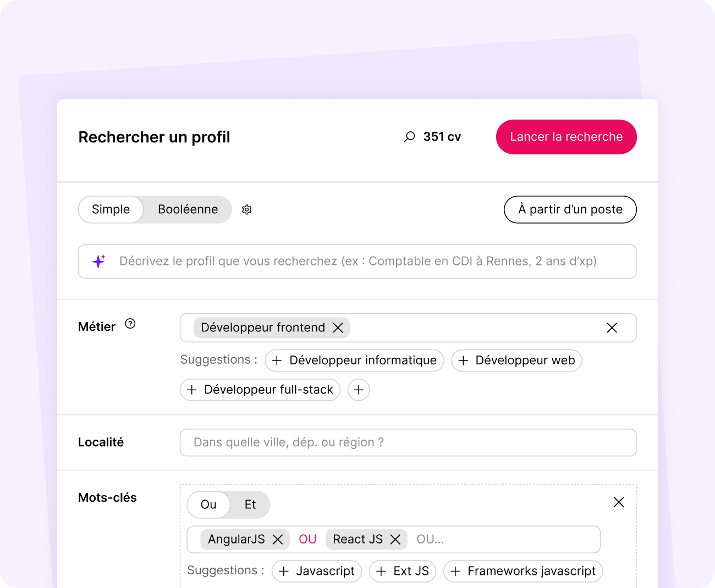Remove the AngularJS keyword tag
This screenshot has height=588, width=715.
point(278,539)
